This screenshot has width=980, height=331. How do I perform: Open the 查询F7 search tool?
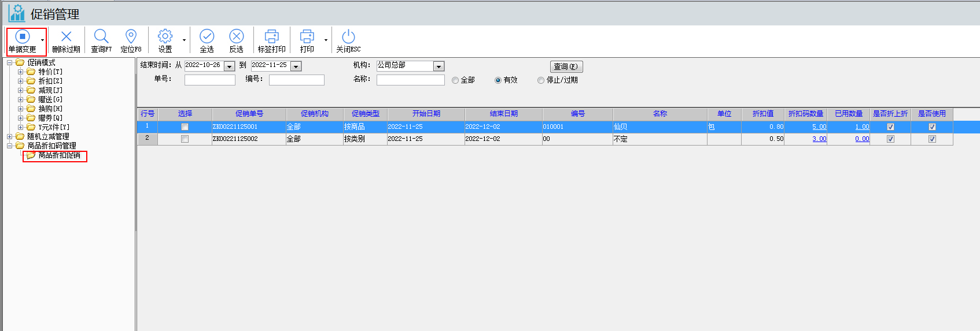pyautogui.click(x=101, y=37)
